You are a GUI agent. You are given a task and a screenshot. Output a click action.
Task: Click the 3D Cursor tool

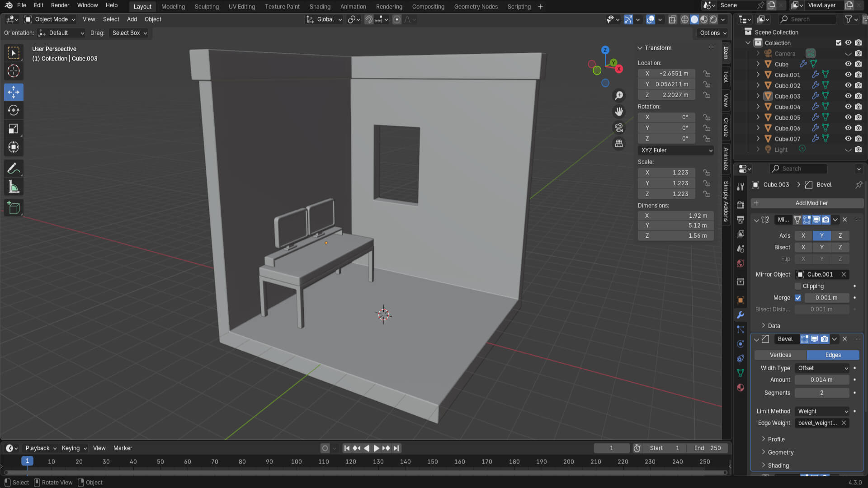[x=14, y=71]
